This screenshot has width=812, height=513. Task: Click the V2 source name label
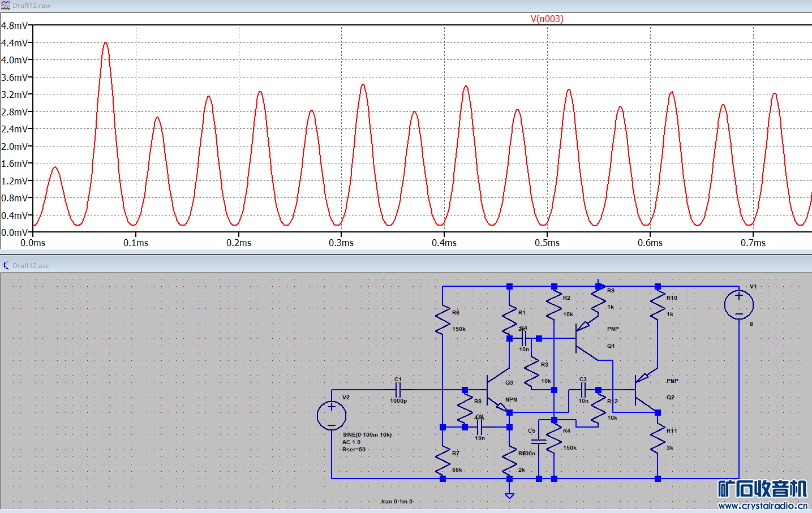tap(346, 398)
